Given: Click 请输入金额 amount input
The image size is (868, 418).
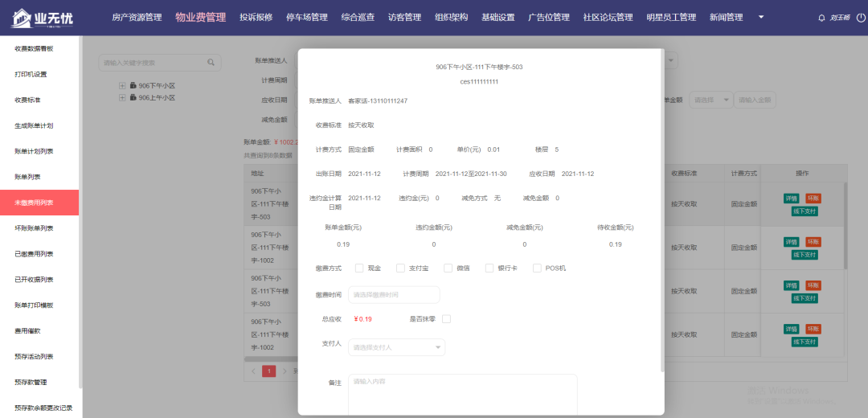Looking at the screenshot, I should click(x=755, y=100).
